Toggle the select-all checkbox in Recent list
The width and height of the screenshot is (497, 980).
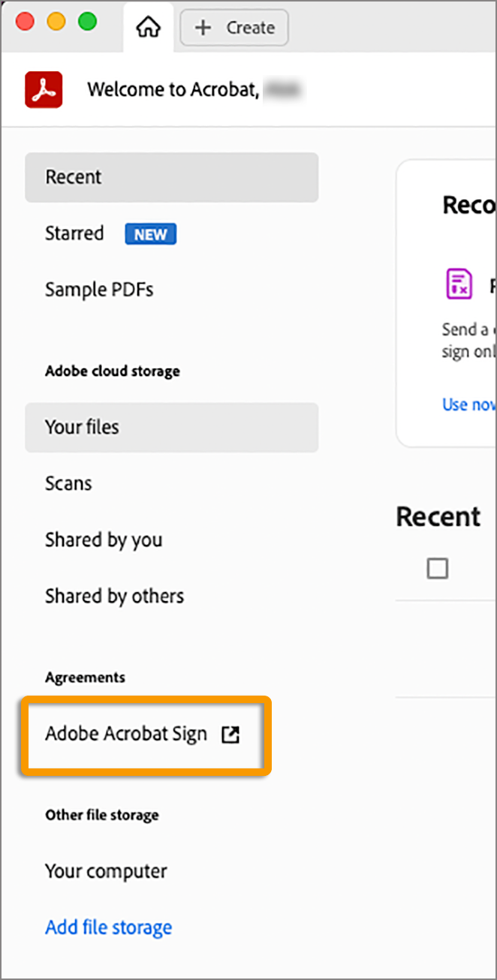point(436,568)
